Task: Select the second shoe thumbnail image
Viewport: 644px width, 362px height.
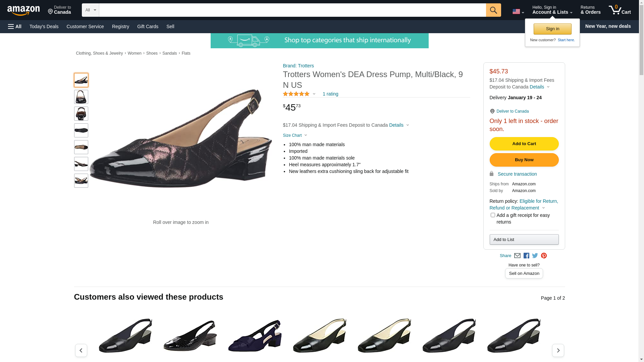Action: (81, 97)
